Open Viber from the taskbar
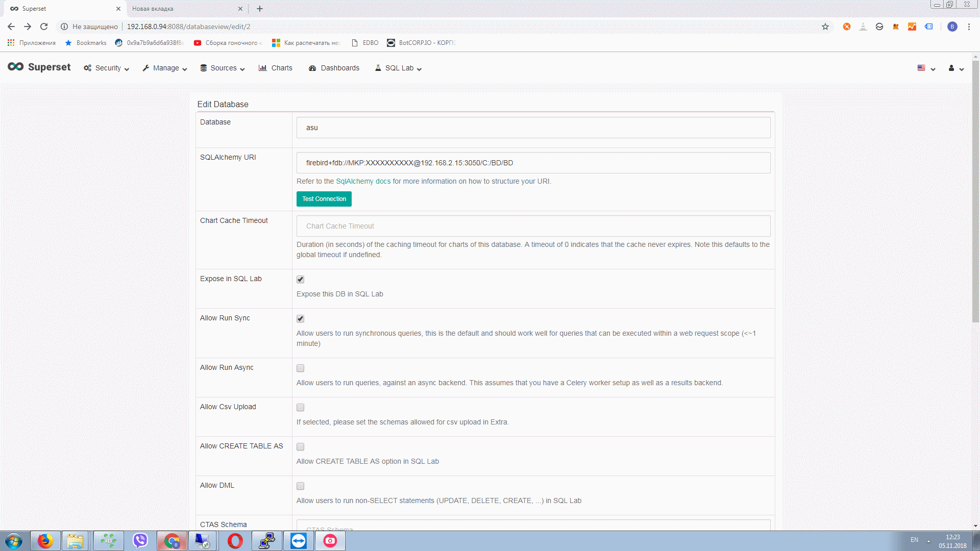 (x=140, y=541)
